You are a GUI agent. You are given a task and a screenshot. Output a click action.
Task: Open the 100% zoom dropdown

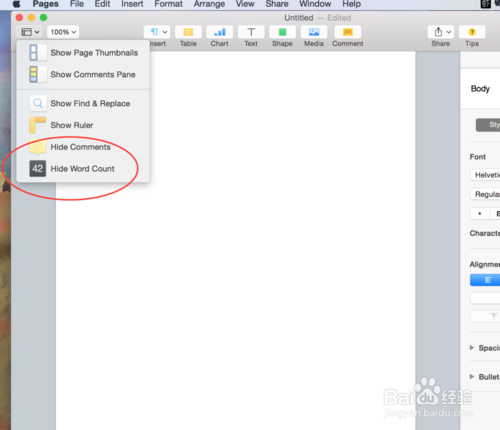click(63, 32)
